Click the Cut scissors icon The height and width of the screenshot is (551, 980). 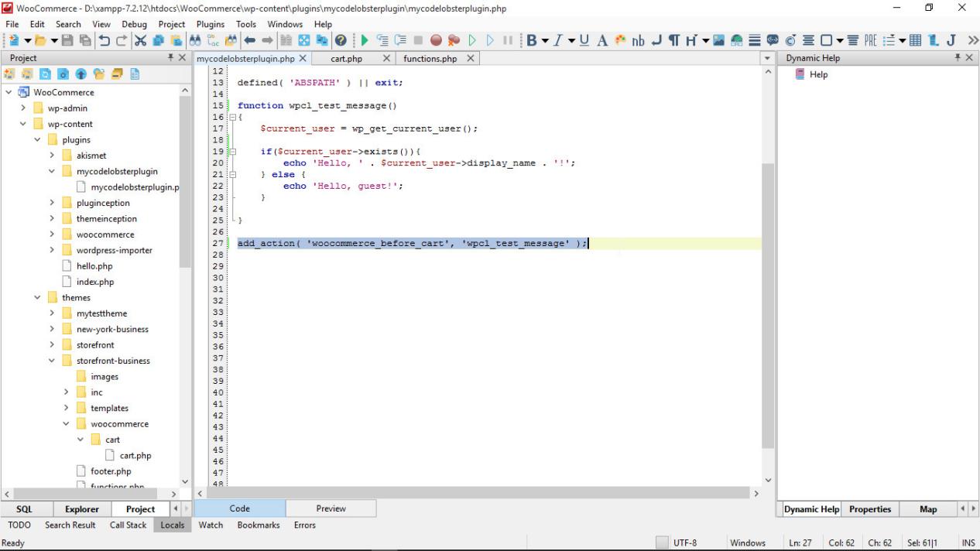(140, 40)
